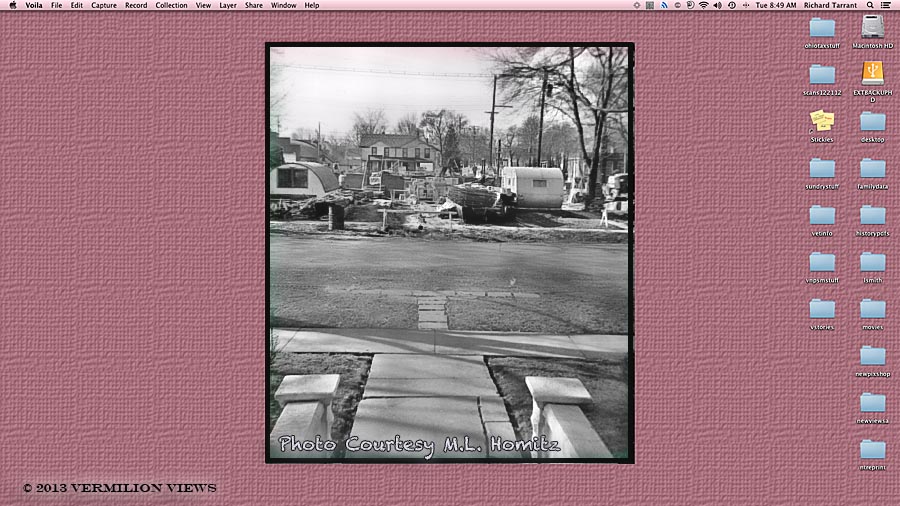Open the Apple menu
Image resolution: width=900 pixels, height=506 pixels.
click(x=13, y=5)
